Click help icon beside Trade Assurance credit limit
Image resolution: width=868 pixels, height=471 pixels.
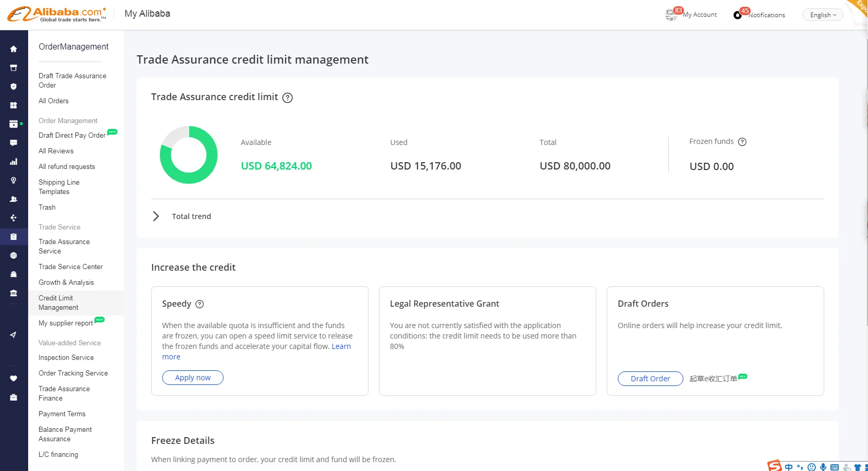pyautogui.click(x=287, y=98)
